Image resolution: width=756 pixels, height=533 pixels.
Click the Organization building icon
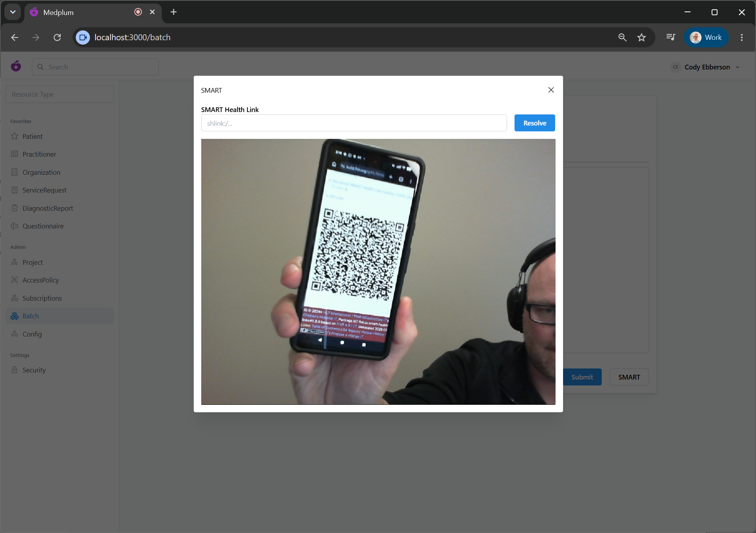(15, 172)
